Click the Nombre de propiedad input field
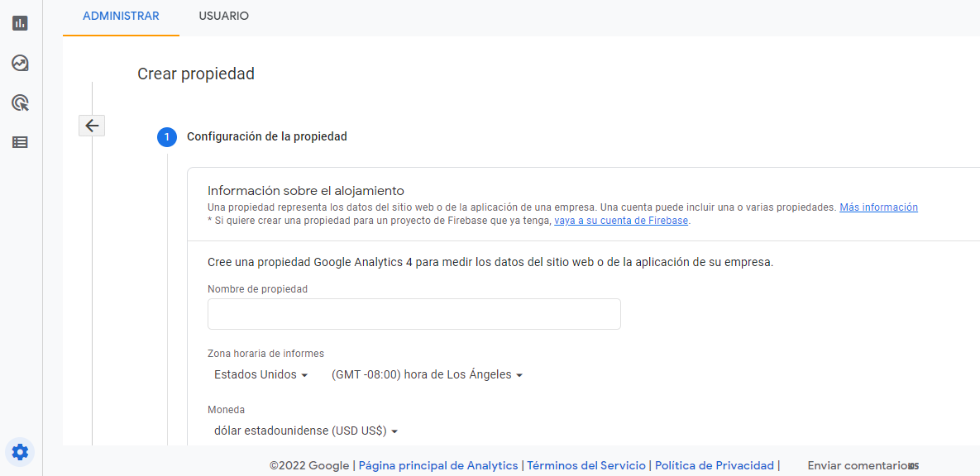This screenshot has height=476, width=980. [x=414, y=313]
